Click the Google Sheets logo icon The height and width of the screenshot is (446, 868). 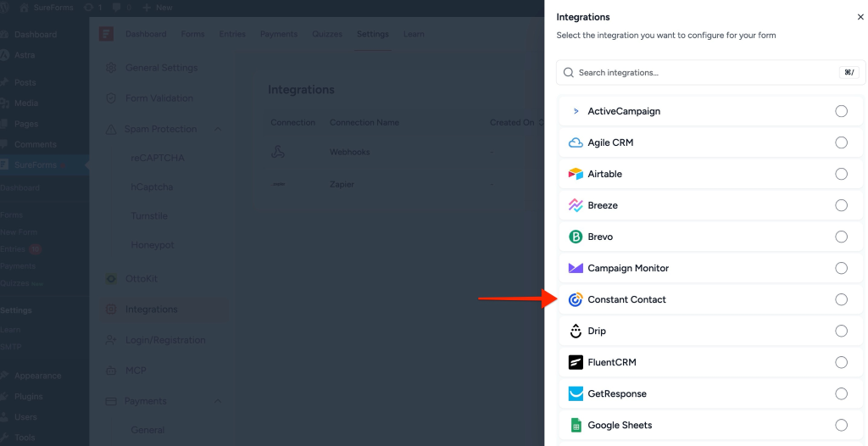[576, 425]
